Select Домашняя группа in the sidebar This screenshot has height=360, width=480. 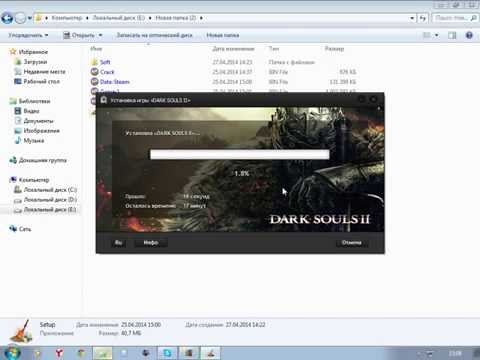click(x=43, y=160)
